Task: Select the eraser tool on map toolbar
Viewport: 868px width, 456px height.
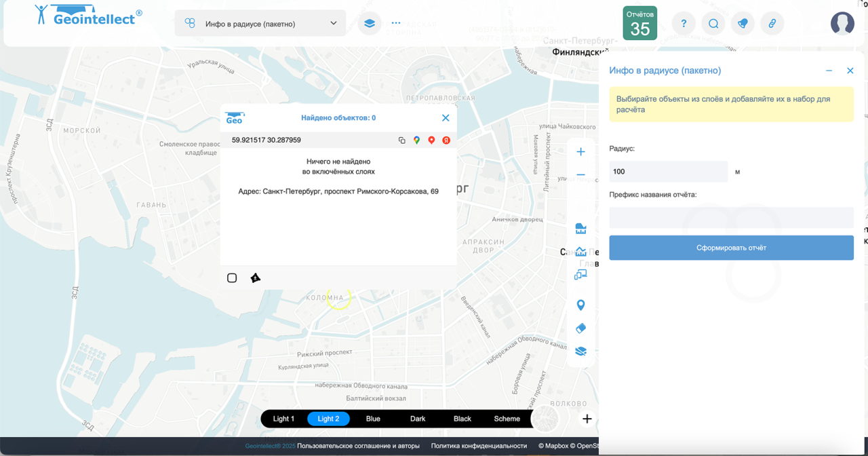Action: [x=580, y=328]
